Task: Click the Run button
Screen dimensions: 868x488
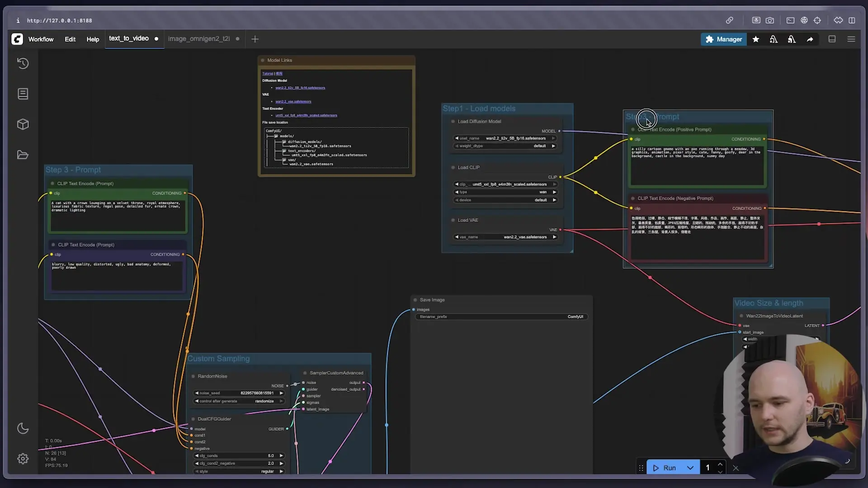Action: click(665, 468)
